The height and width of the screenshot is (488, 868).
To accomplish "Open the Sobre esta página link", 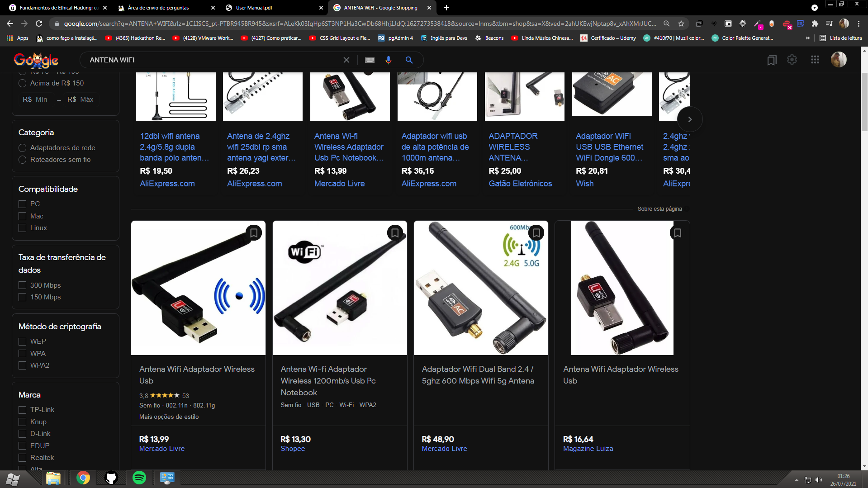I will (659, 209).
